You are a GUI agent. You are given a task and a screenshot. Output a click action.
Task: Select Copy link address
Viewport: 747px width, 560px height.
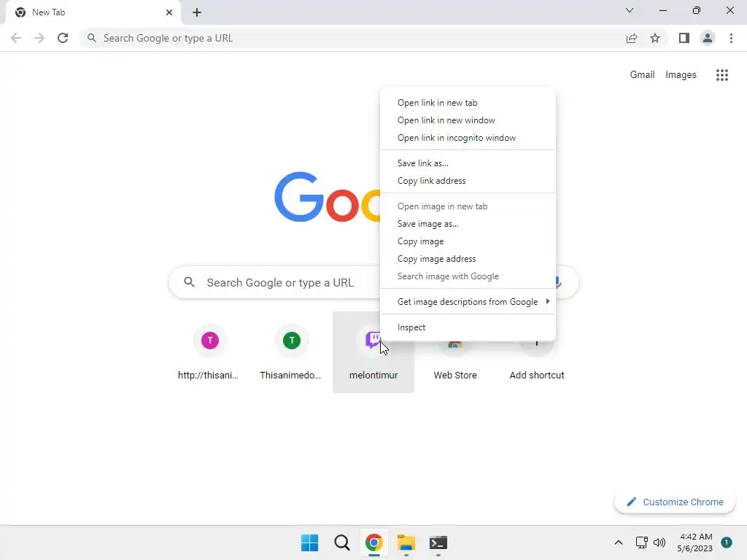click(x=468, y=181)
